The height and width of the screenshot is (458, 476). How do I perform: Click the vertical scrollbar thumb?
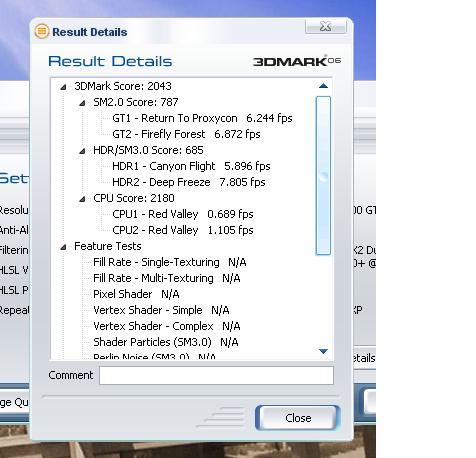323,176
